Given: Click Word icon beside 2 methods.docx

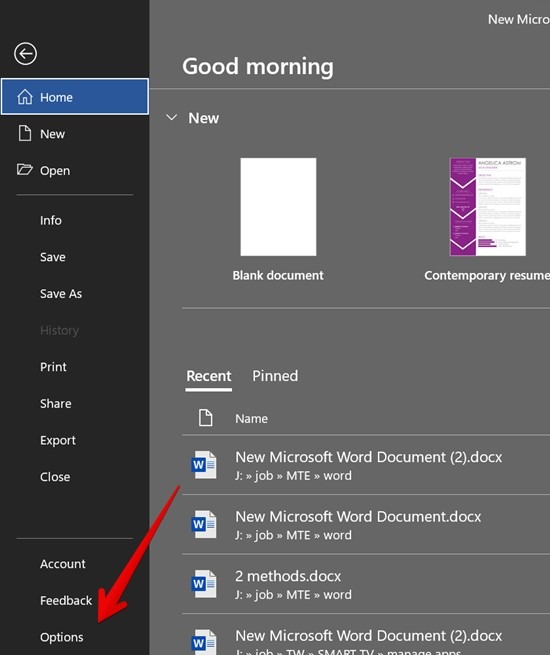Looking at the screenshot, I should [204, 584].
